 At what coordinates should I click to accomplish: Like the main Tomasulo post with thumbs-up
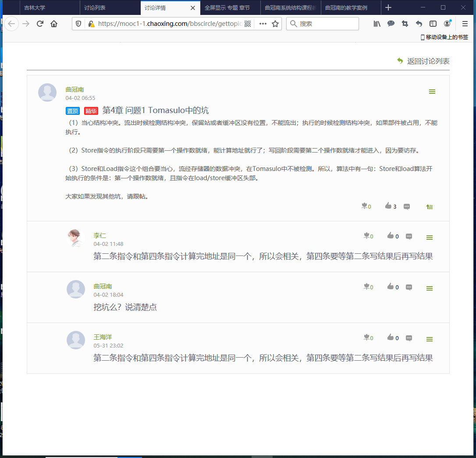point(388,206)
